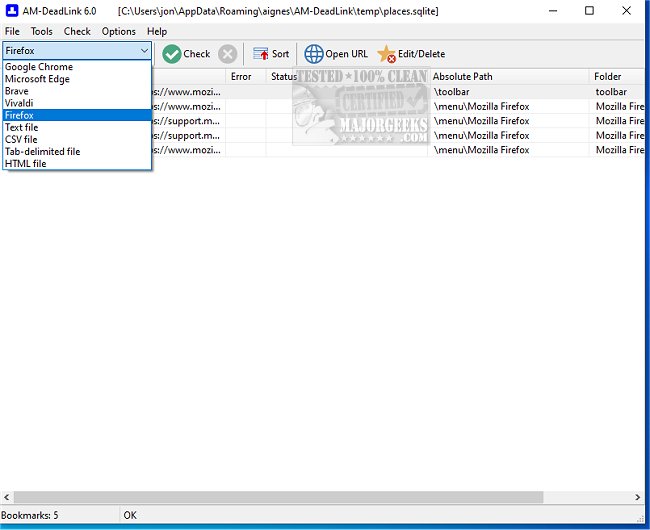
Task: Collapse the Firefox browser combo box arrow
Action: (x=144, y=51)
